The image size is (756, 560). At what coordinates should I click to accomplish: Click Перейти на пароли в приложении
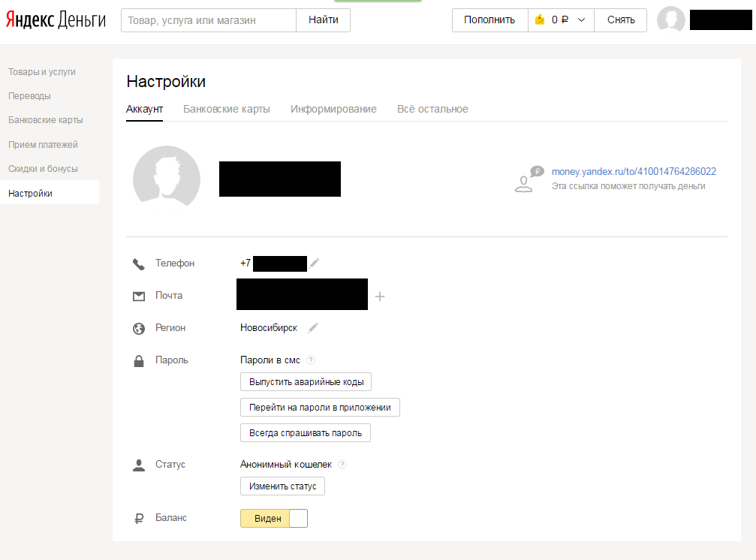[320, 408]
